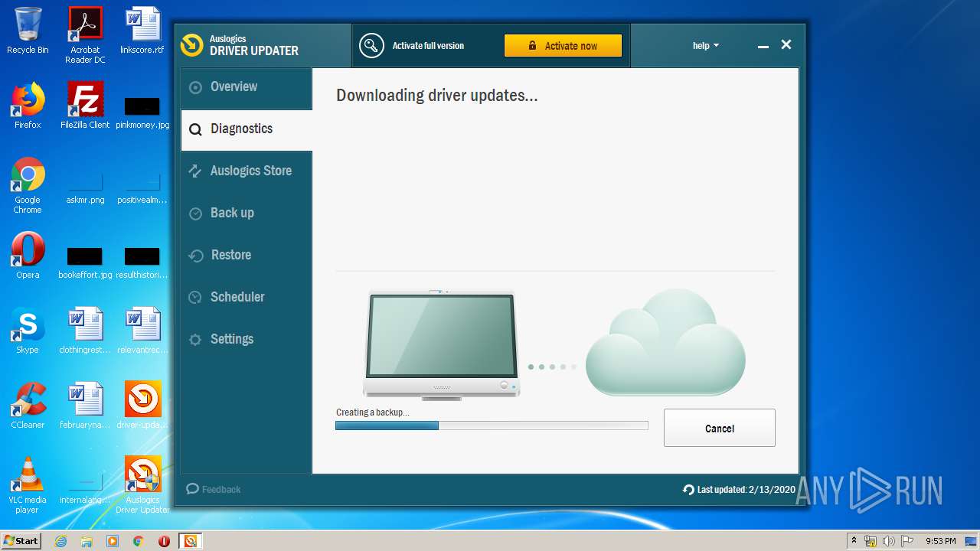
Task: Open the Windows Start menu
Action: tap(21, 541)
